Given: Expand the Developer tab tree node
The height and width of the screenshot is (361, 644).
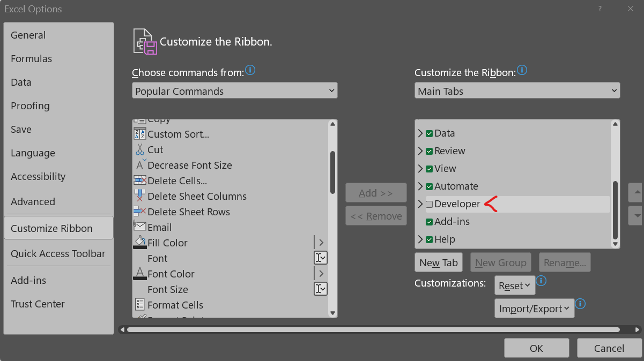Looking at the screenshot, I should point(420,204).
